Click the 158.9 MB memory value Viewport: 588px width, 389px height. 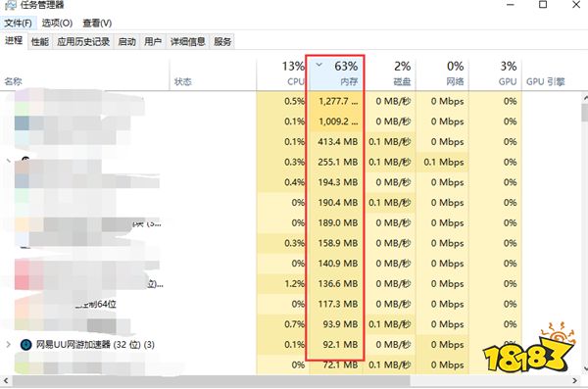pyautogui.click(x=338, y=243)
